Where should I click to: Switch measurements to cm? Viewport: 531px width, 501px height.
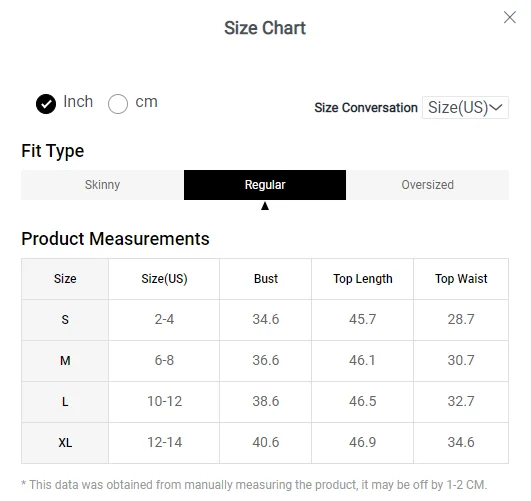click(x=118, y=104)
